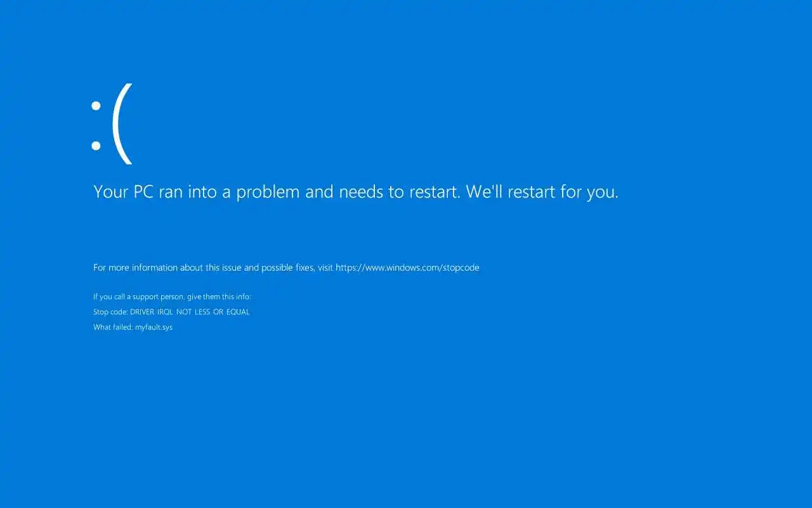Click the words "Your PC" in the heading
The height and width of the screenshot is (508, 812).
pyautogui.click(x=124, y=192)
